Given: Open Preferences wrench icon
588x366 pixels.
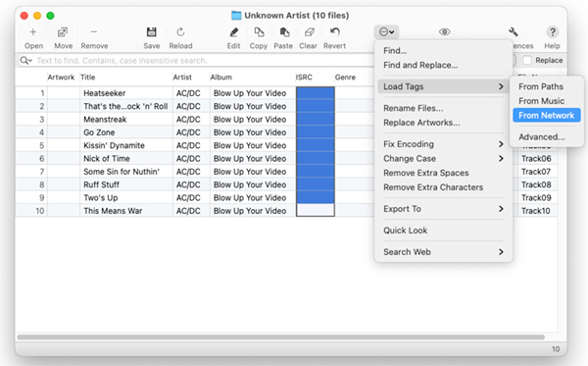Looking at the screenshot, I should pos(513,32).
